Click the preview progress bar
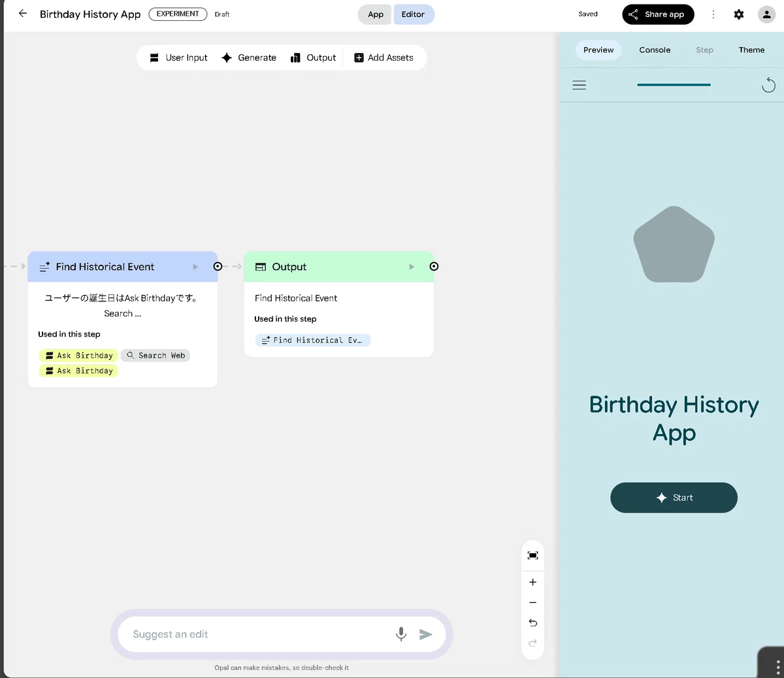Screen dimensions: 784x678 [674, 85]
